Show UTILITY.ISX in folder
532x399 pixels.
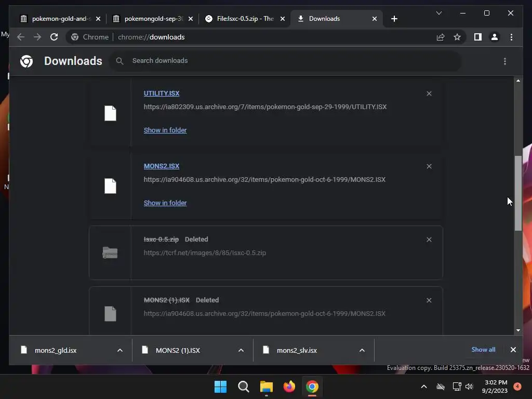[165, 130]
